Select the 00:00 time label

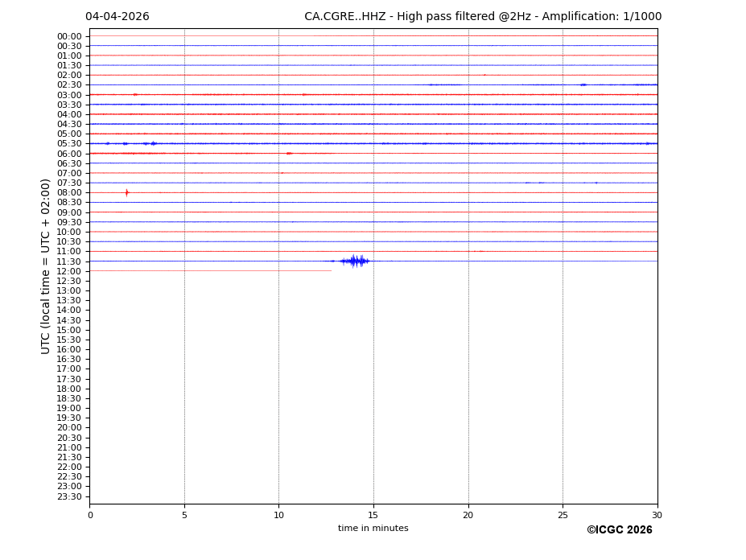point(69,36)
